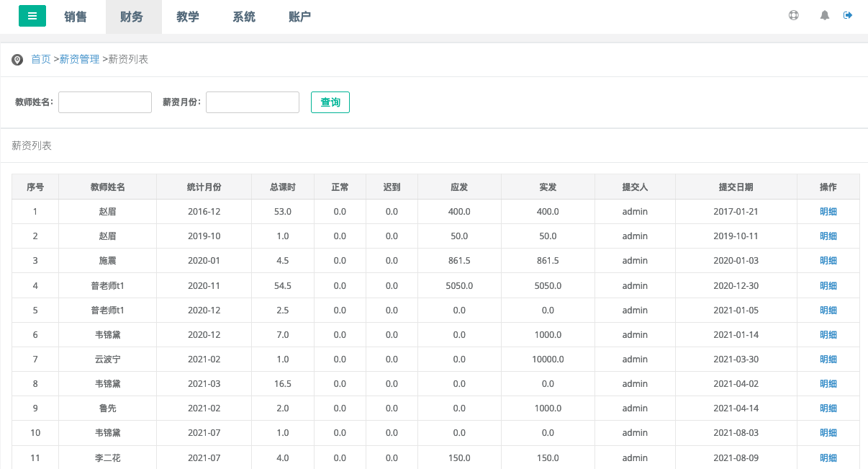Click the submit date 2017-01-21
Viewport: 868px width, 469px height.
point(736,212)
